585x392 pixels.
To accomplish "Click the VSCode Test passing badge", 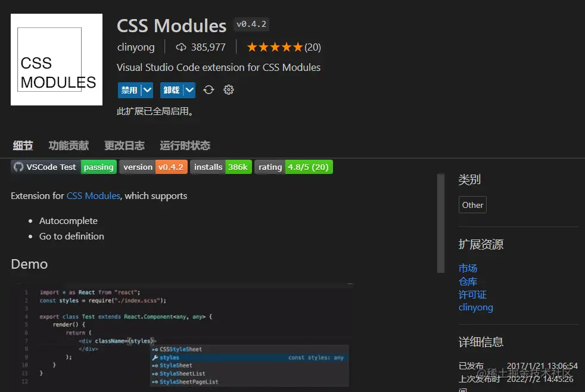I will [x=64, y=167].
